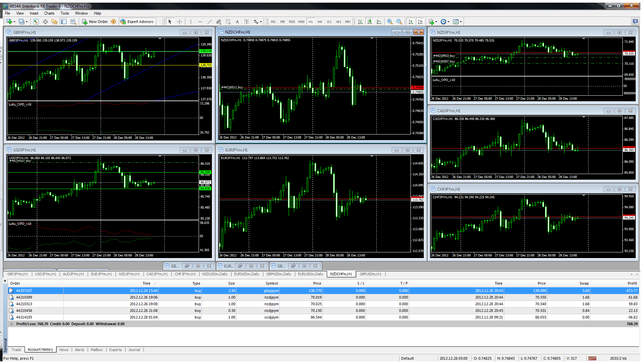Toggle chart Auto Scroll

(411, 22)
